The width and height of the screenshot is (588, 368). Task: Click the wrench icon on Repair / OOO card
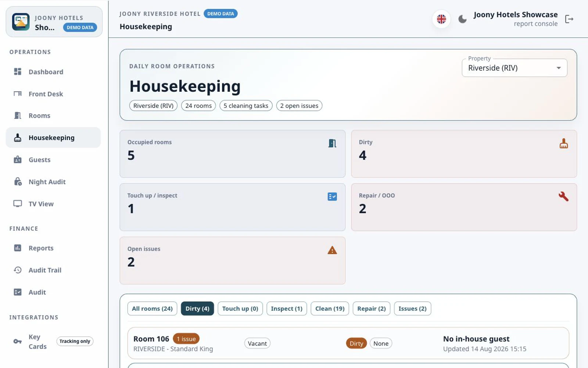564,197
